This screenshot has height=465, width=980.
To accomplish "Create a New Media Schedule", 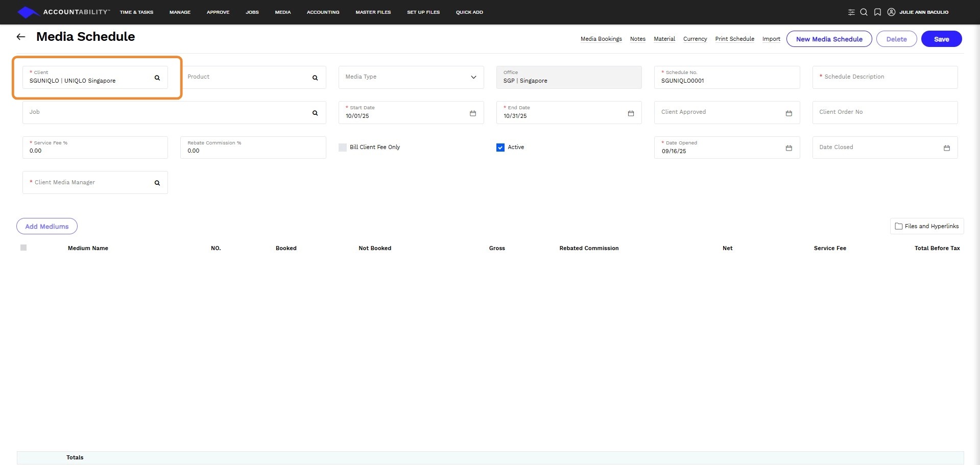I will coord(829,39).
